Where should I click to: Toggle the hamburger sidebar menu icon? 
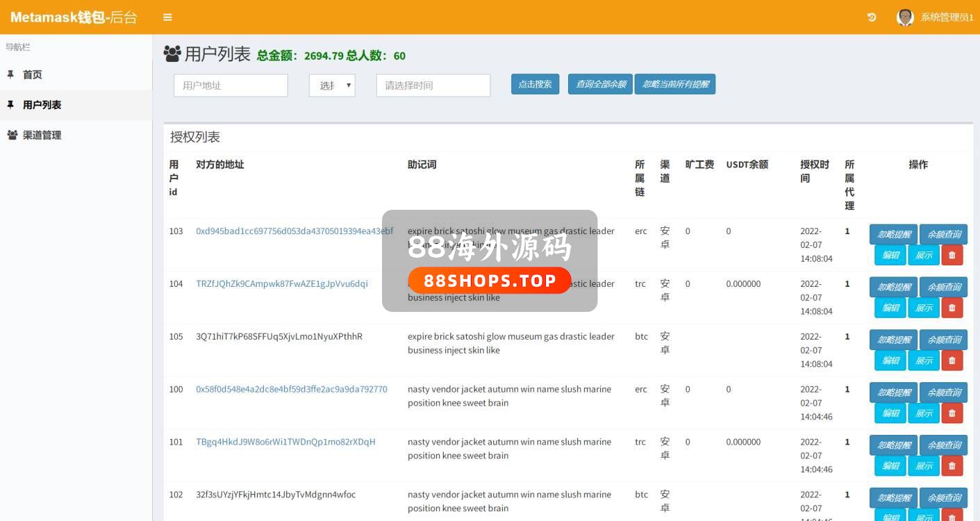(x=167, y=17)
